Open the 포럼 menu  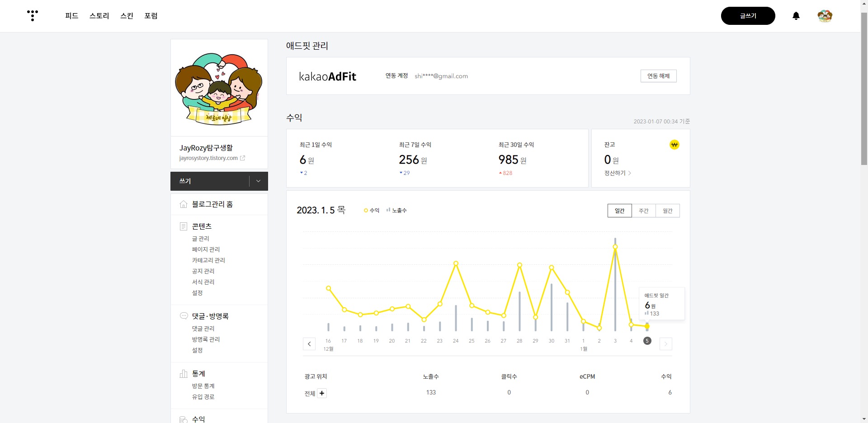151,16
